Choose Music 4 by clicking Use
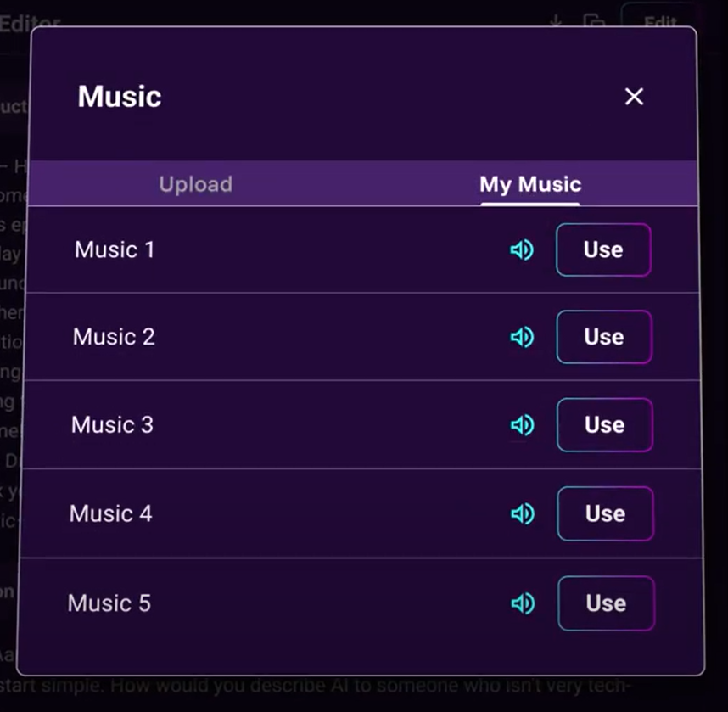 click(605, 513)
